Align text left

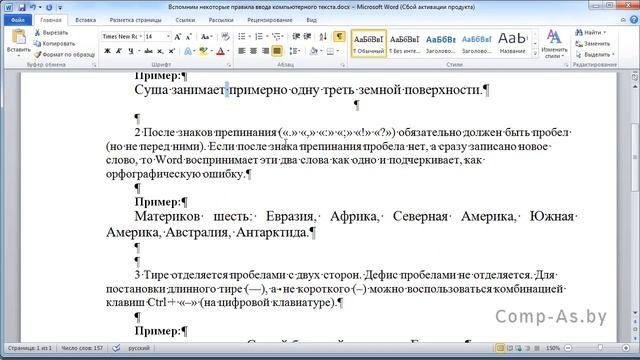(242, 51)
